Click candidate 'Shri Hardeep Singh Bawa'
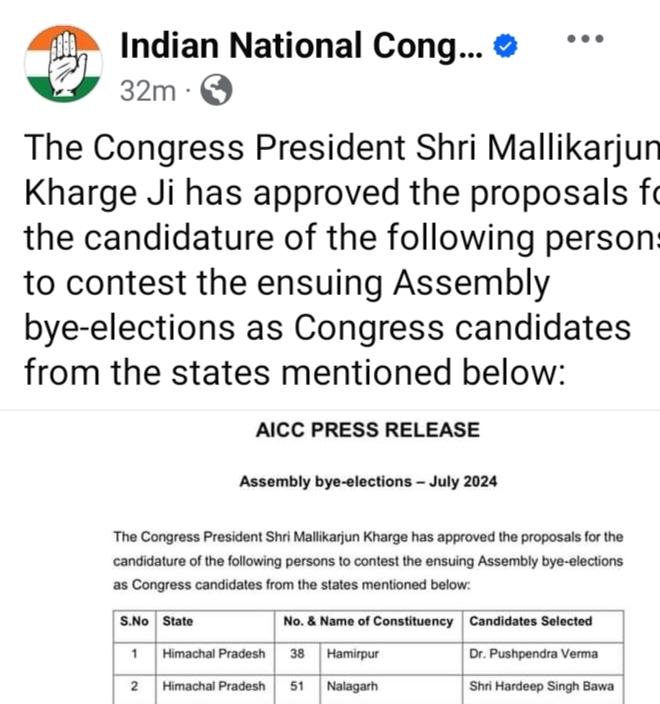Image resolution: width=660 pixels, height=704 pixels. pos(541,687)
